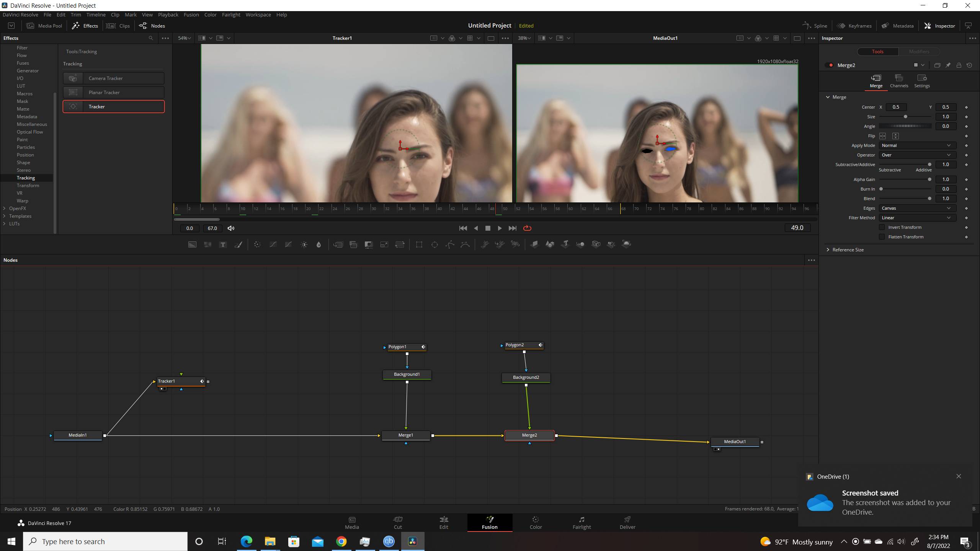Add a Shape 3D tool

click(x=550, y=245)
